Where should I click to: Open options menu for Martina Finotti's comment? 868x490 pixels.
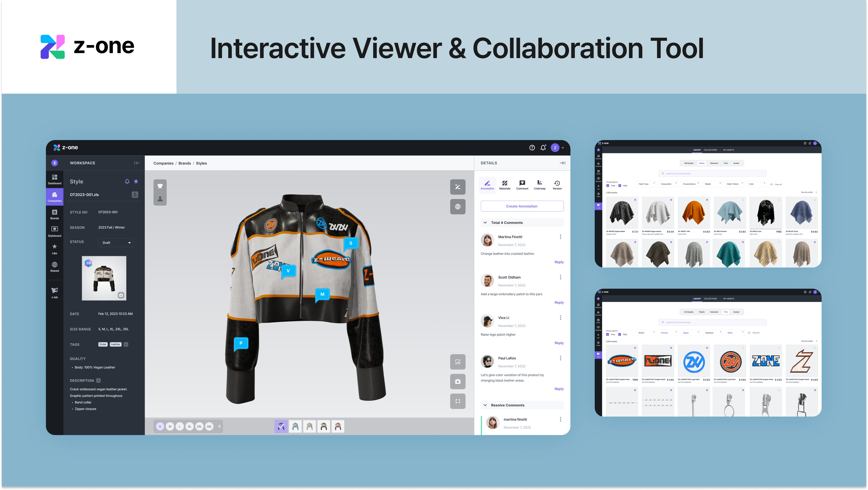(x=560, y=237)
